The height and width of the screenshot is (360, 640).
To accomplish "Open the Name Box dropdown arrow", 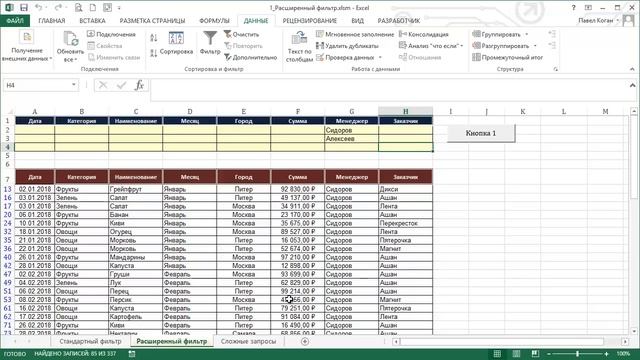I will pos(73,85).
